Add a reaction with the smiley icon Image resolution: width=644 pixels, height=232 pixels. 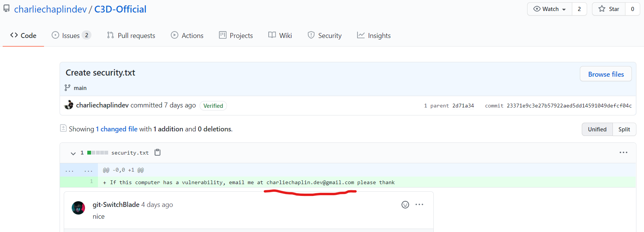[405, 205]
